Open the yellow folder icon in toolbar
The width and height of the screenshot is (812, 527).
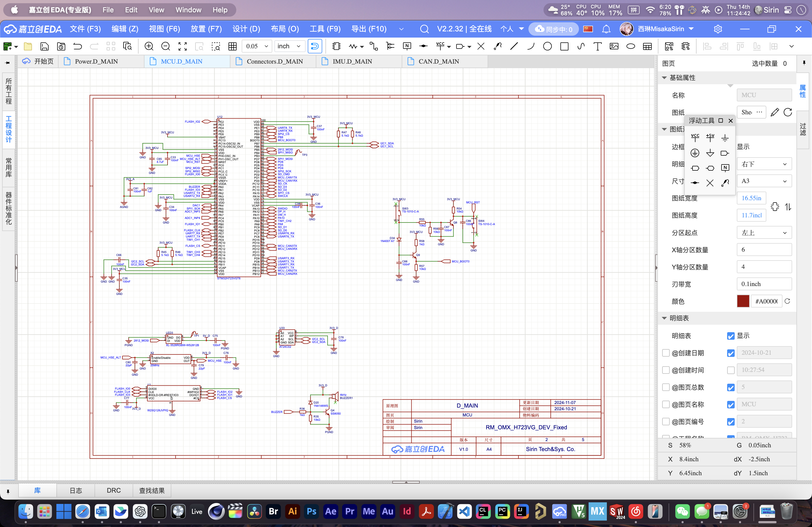click(28, 46)
